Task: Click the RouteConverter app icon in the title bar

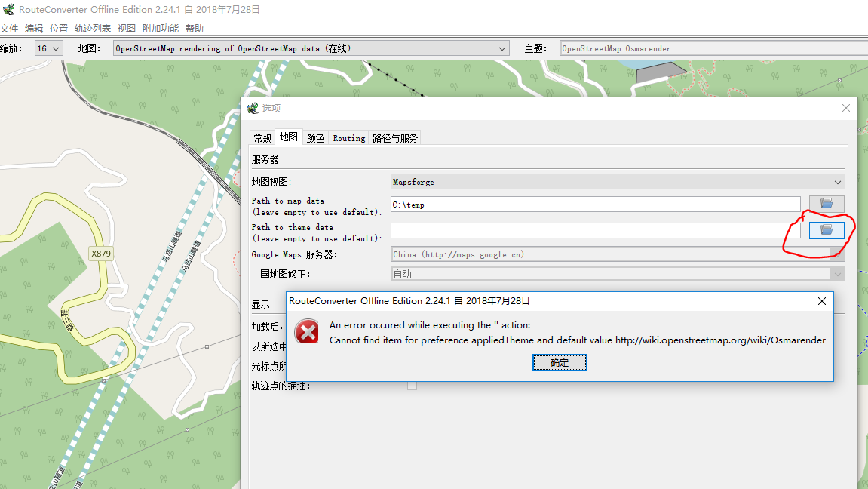Action: point(8,10)
